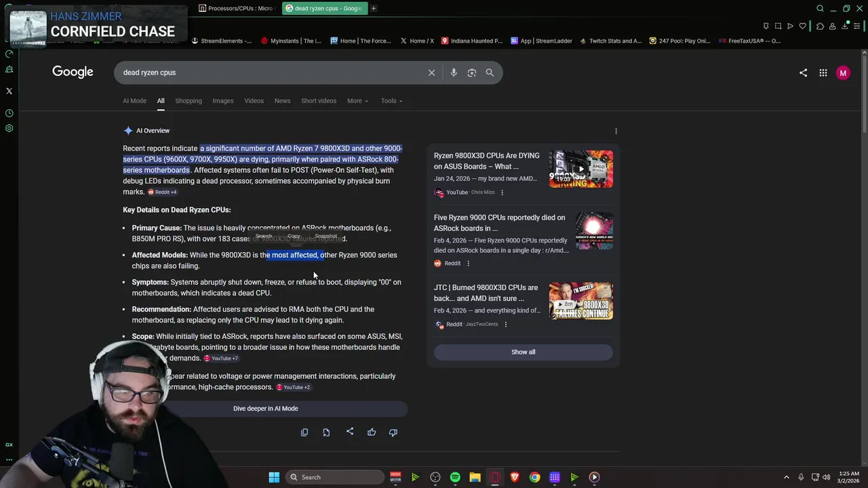
Task: Search tabs with top magnifier icon
Action: (x=820, y=9)
